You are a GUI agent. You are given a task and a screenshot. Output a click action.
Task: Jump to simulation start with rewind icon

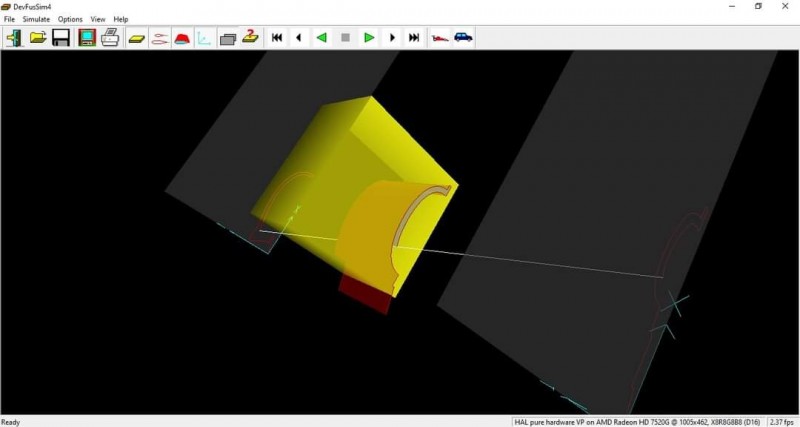(277, 38)
